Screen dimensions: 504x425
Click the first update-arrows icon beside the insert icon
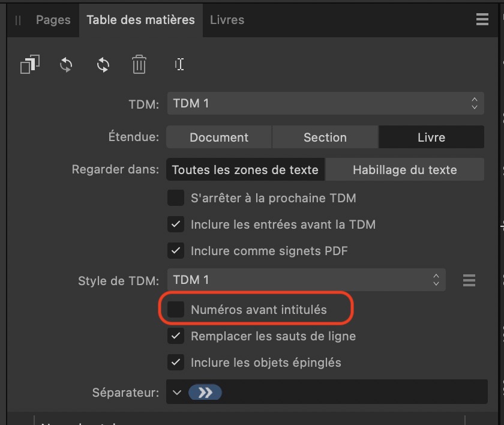click(x=66, y=65)
